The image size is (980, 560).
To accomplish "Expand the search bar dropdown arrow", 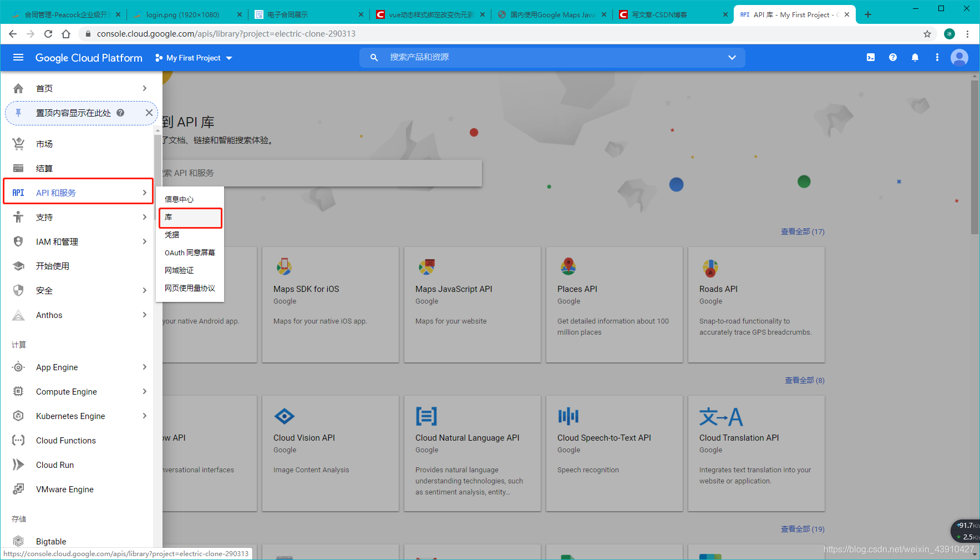I will [x=732, y=57].
